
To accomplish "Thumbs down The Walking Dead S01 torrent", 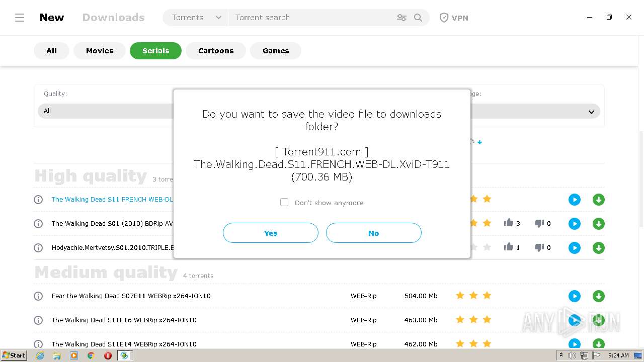I will (539, 223).
